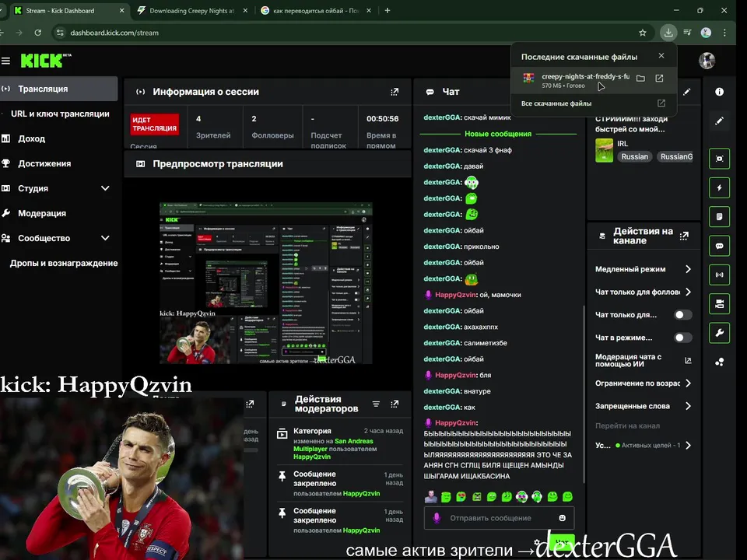Show downloaded file in folder

tap(640, 78)
